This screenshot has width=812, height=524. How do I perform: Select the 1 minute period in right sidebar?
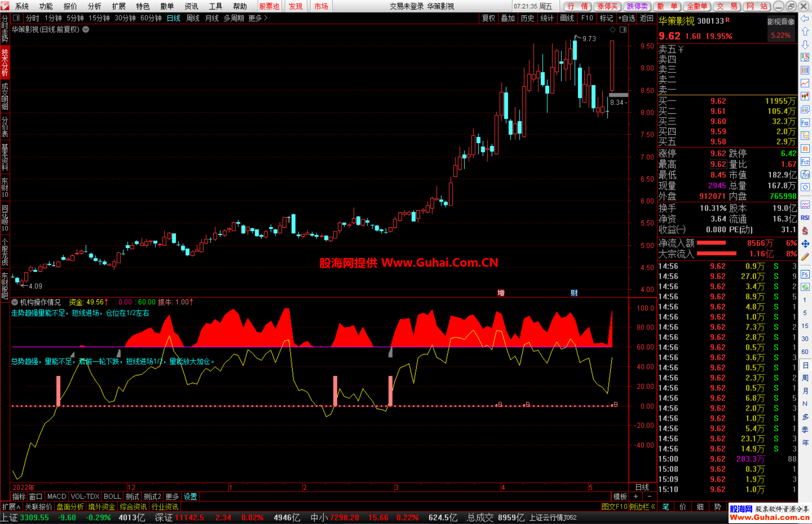click(804, 300)
